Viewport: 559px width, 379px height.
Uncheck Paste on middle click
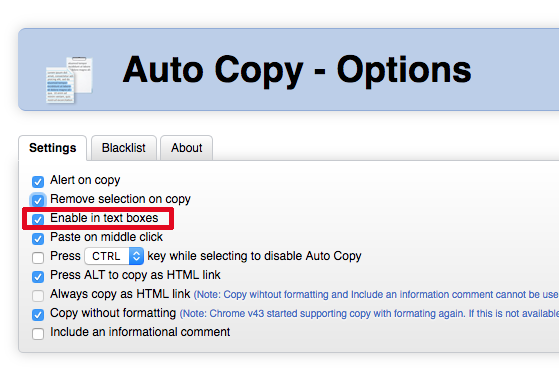pyautogui.click(x=38, y=239)
